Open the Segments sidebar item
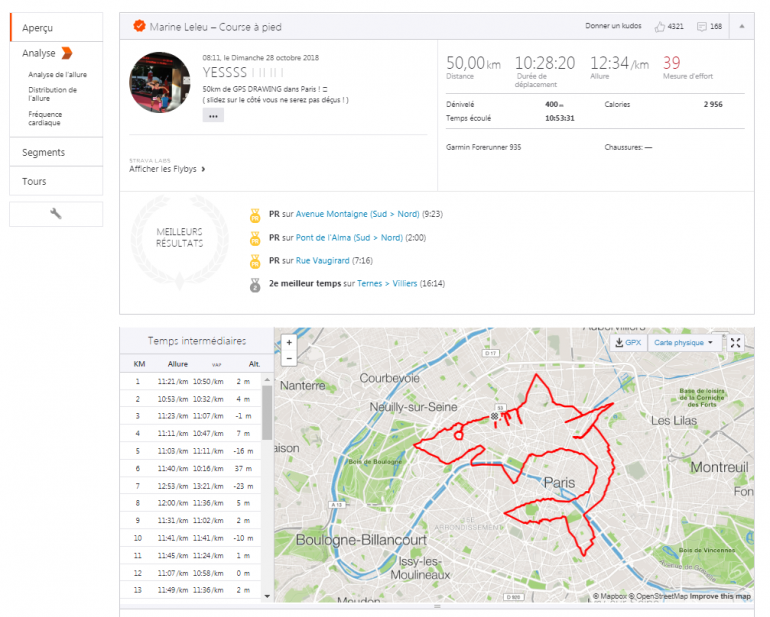This screenshot has width=770, height=617. click(x=43, y=153)
